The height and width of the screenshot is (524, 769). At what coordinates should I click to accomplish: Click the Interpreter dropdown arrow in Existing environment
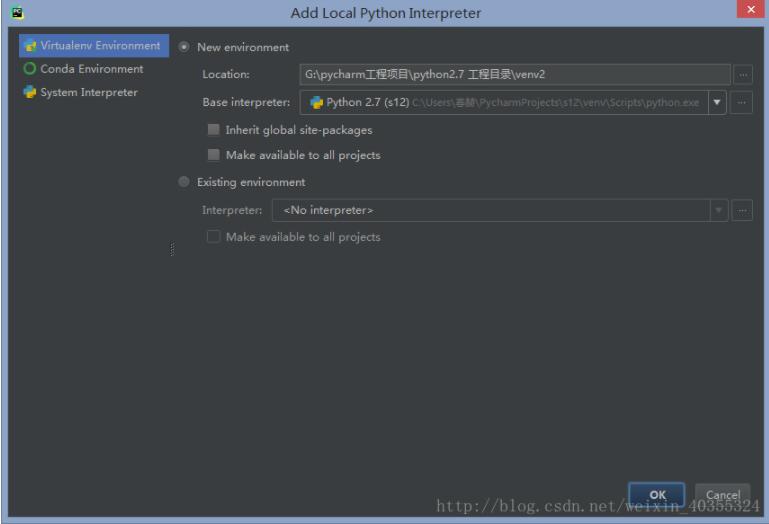719,210
